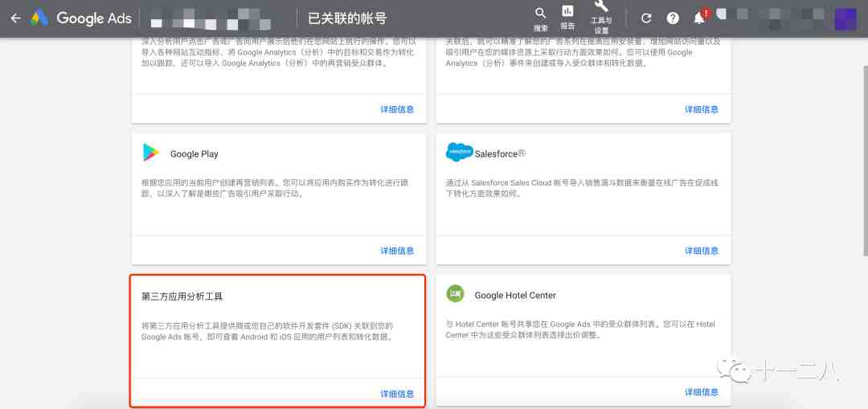868x409 pixels.
Task: Open the purple account avatar
Action: [845, 19]
